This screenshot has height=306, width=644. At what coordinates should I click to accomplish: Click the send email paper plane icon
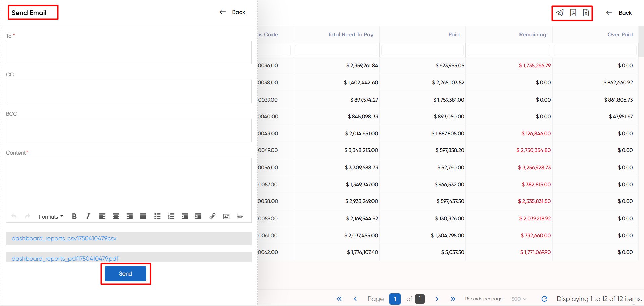(x=560, y=13)
